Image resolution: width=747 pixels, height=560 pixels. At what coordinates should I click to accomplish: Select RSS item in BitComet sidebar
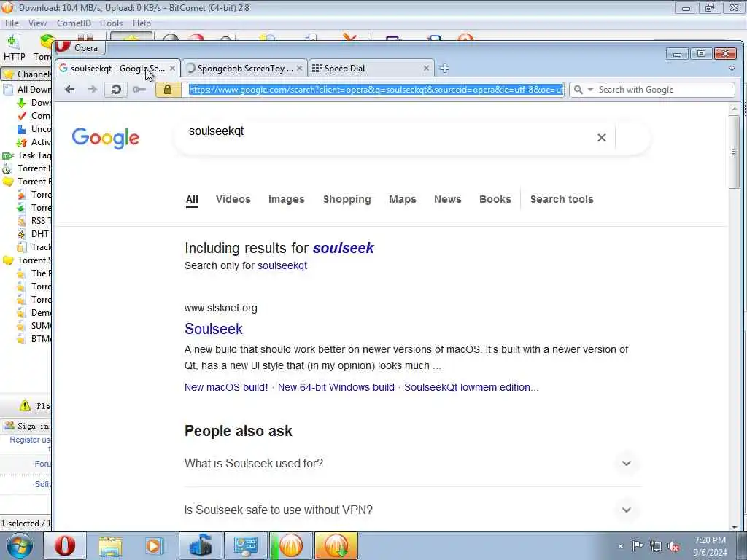34,220
